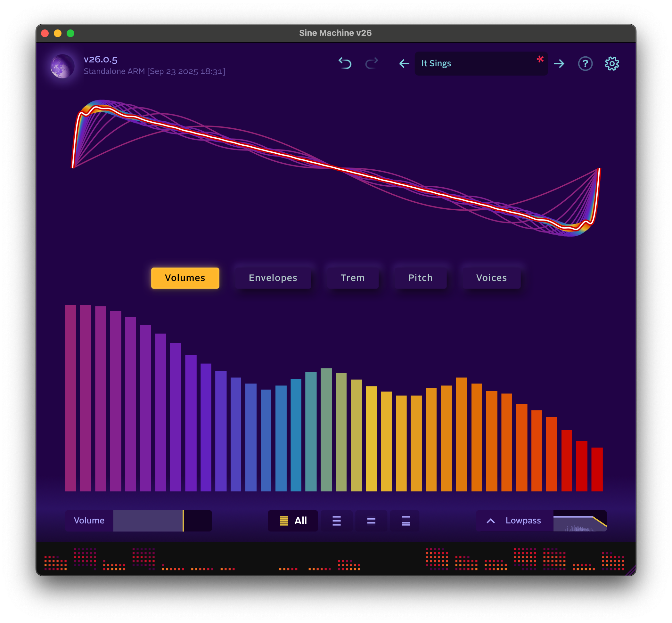This screenshot has height=623, width=672.
Task: Expand the Lowpass filter type chevron
Action: (490, 521)
